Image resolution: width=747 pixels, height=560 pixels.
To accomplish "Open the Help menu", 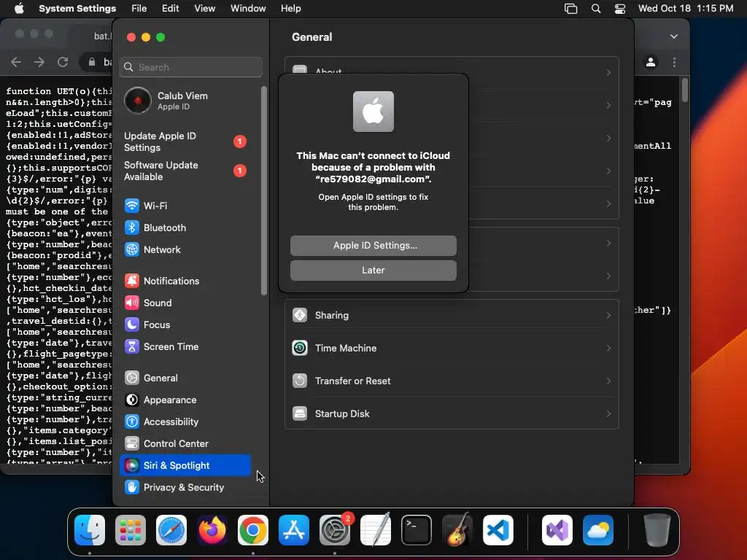I will [290, 9].
